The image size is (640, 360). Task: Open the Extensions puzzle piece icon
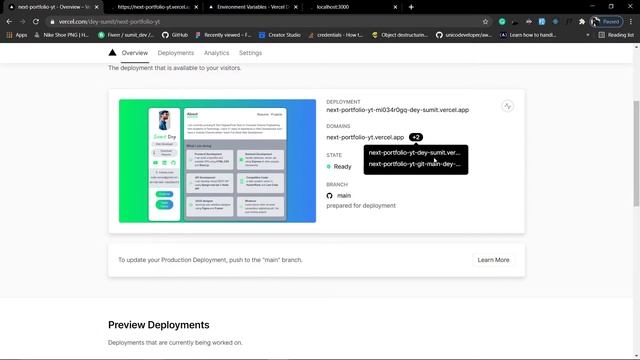pyautogui.click(x=582, y=22)
